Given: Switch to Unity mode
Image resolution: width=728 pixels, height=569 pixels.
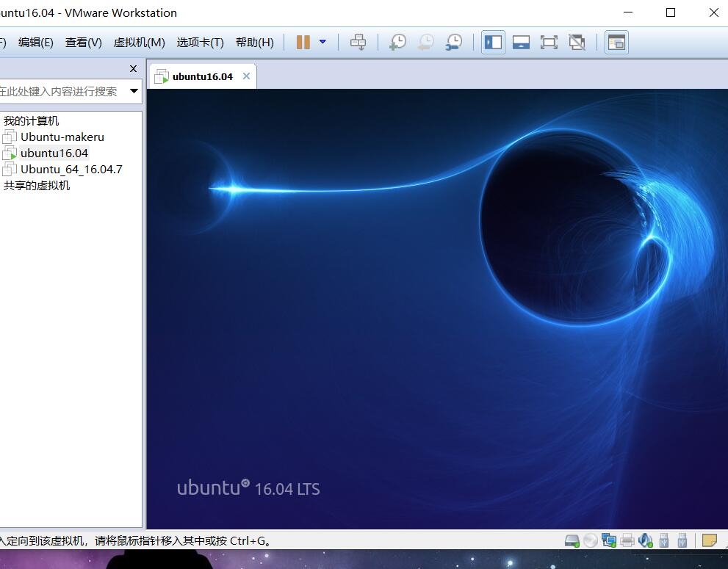Looking at the screenshot, I should point(577,42).
